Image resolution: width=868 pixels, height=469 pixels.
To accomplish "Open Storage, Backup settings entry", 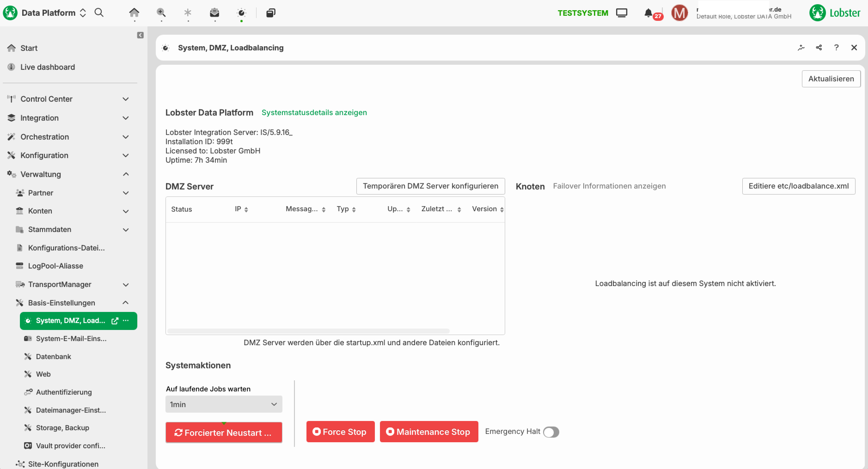I will point(62,428).
